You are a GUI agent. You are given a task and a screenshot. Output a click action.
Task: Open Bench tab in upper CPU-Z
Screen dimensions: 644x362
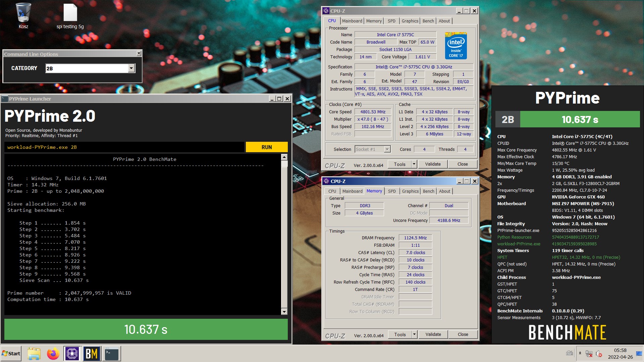click(x=428, y=21)
